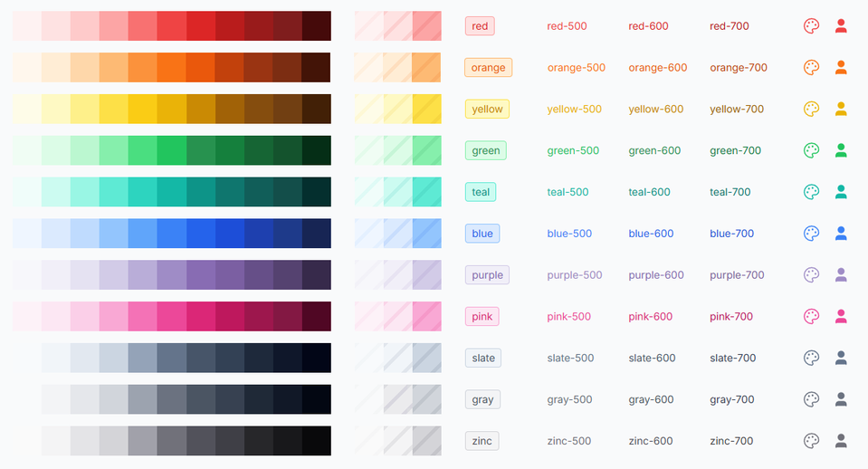Select the orange badge

click(x=488, y=68)
